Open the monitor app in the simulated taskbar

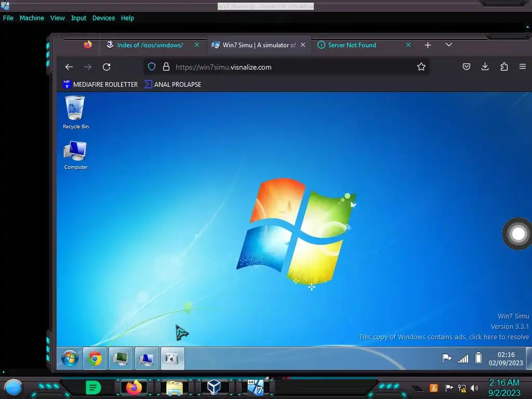point(121,358)
